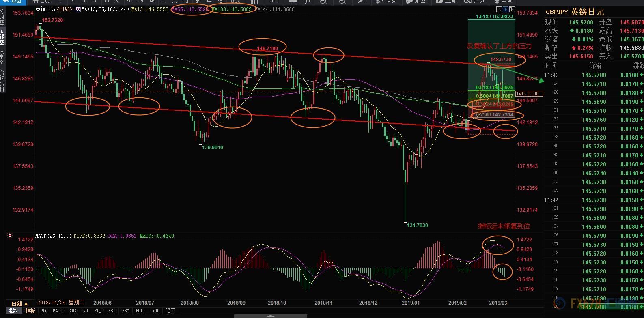Image resolution: width=644 pixels, height=318 pixels.
Task: Switch to 分时图 in left sidebar
Action: click(x=2, y=17)
